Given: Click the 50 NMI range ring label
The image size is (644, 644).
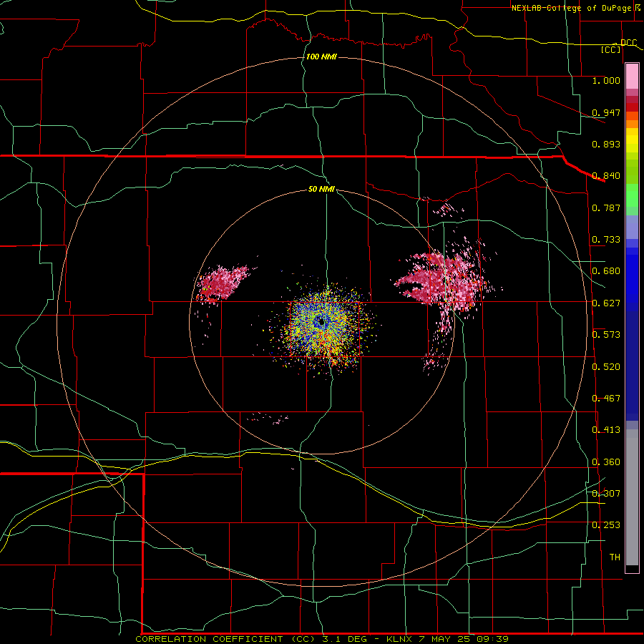Looking at the screenshot, I should pyautogui.click(x=321, y=190).
